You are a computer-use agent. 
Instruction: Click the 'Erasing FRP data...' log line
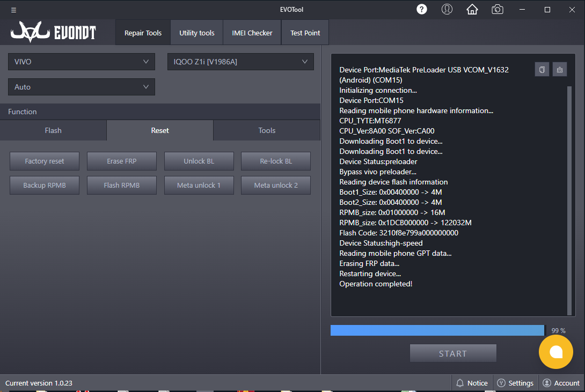[x=369, y=263]
